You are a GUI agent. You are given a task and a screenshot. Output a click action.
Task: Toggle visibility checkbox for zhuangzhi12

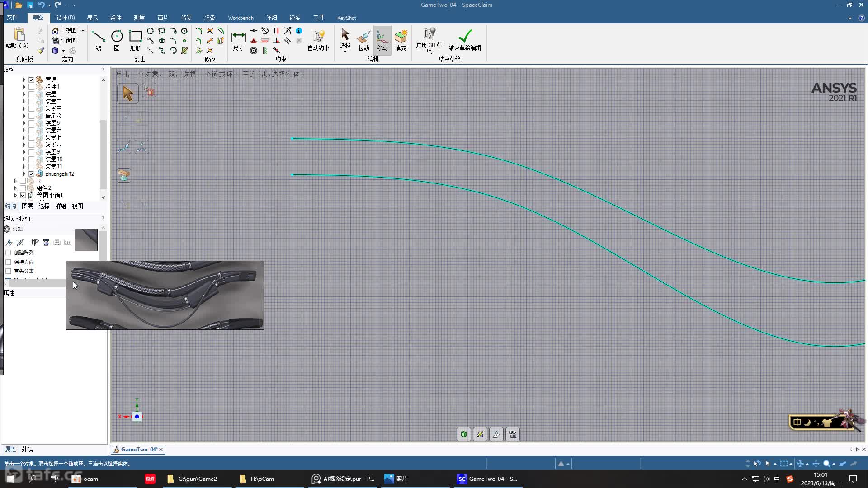click(31, 174)
